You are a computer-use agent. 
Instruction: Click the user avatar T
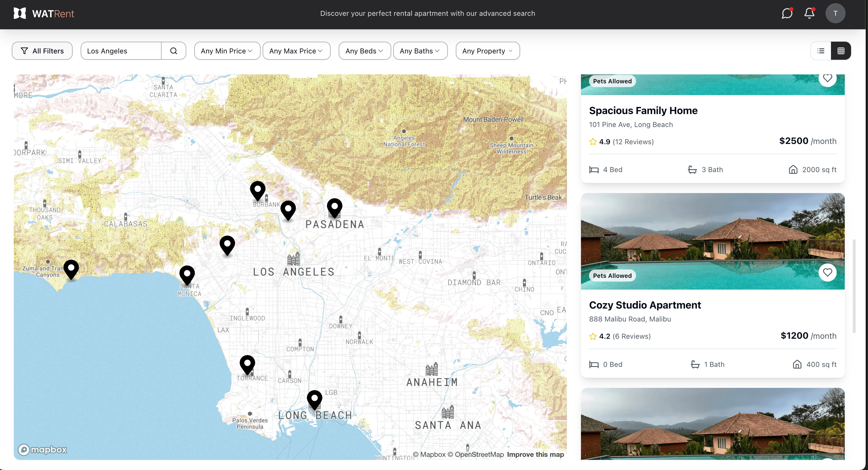pos(835,14)
